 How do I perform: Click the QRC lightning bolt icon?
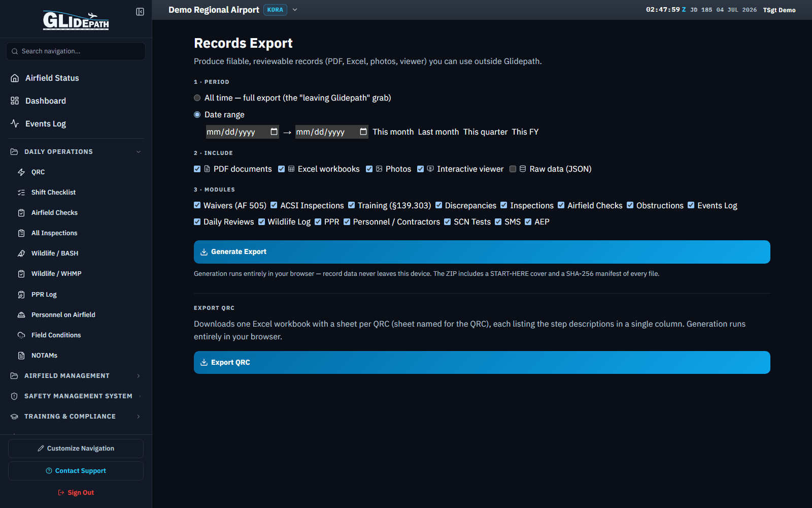click(21, 172)
